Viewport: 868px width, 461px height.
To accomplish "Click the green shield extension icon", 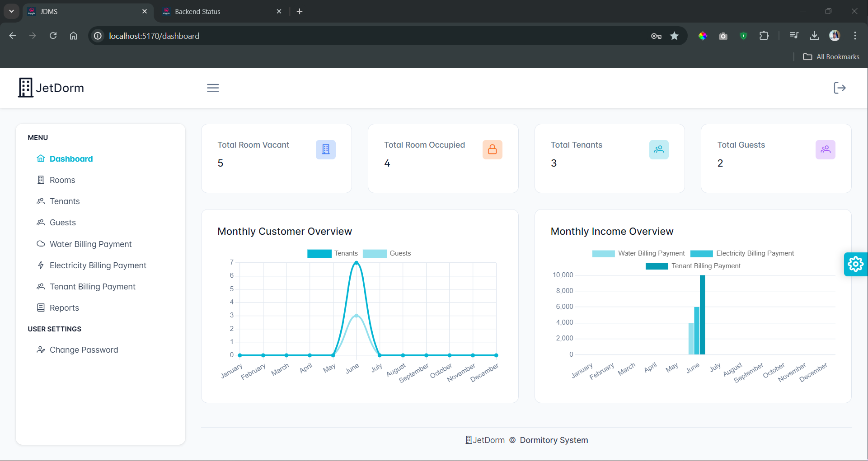I will [743, 36].
